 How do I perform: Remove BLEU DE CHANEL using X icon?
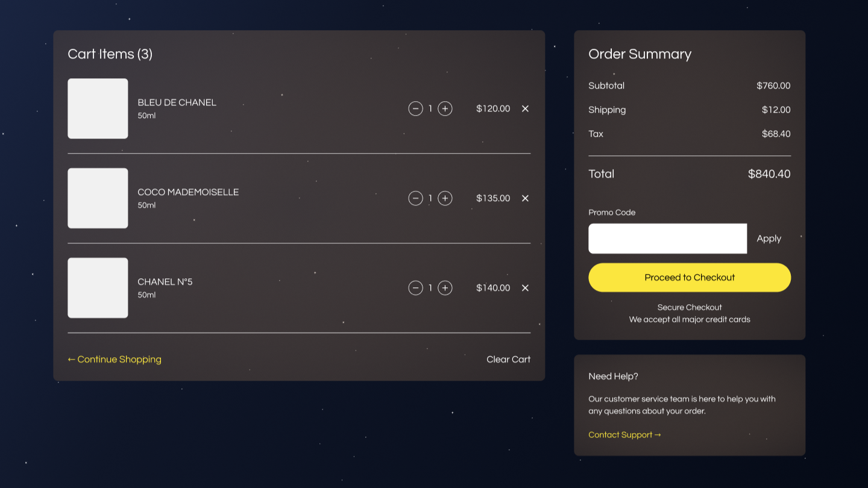pyautogui.click(x=525, y=108)
